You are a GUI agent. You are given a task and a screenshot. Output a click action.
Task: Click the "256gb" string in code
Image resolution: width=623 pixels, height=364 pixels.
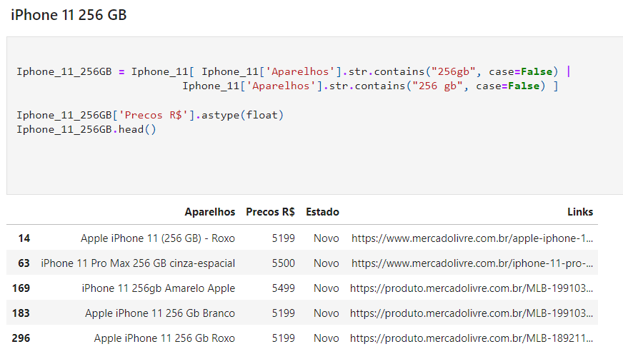click(454, 72)
